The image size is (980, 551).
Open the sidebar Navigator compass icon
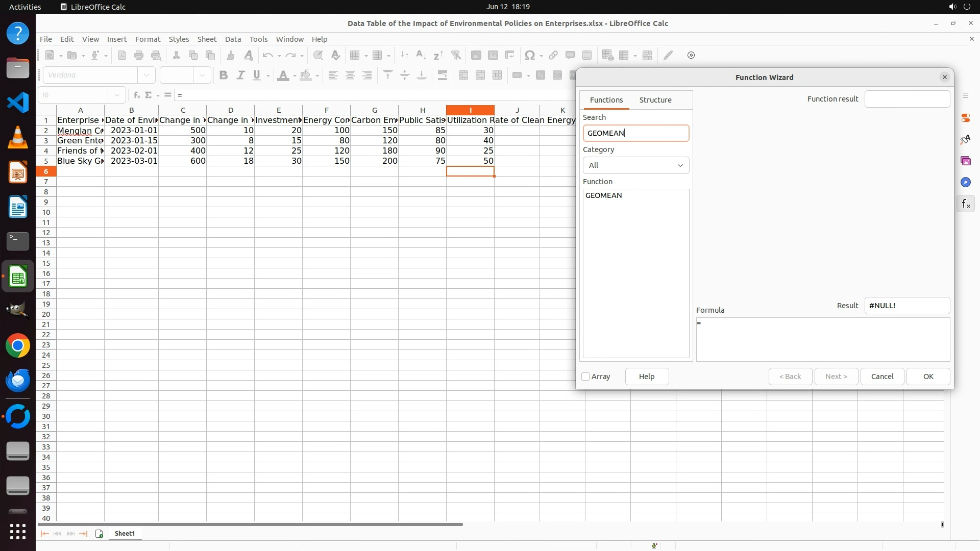(x=965, y=182)
